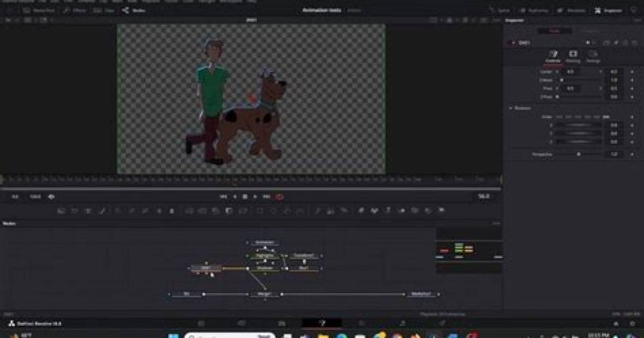Viewport: 644px width, 338px height.
Task: Stop playback
Action: 245,197
